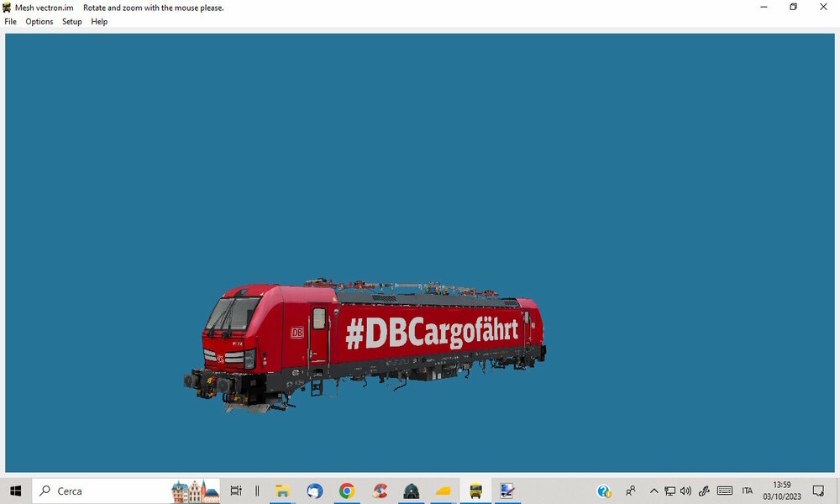Open File Explorer from the taskbar

pyautogui.click(x=282, y=491)
